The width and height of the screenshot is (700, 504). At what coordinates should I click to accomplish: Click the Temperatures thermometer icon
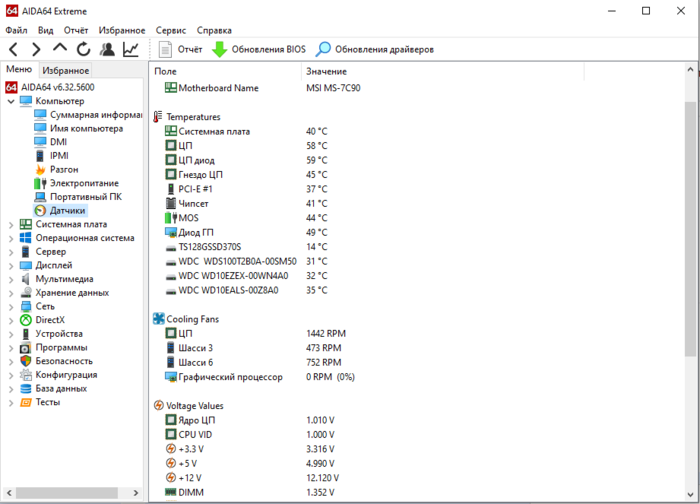[158, 117]
